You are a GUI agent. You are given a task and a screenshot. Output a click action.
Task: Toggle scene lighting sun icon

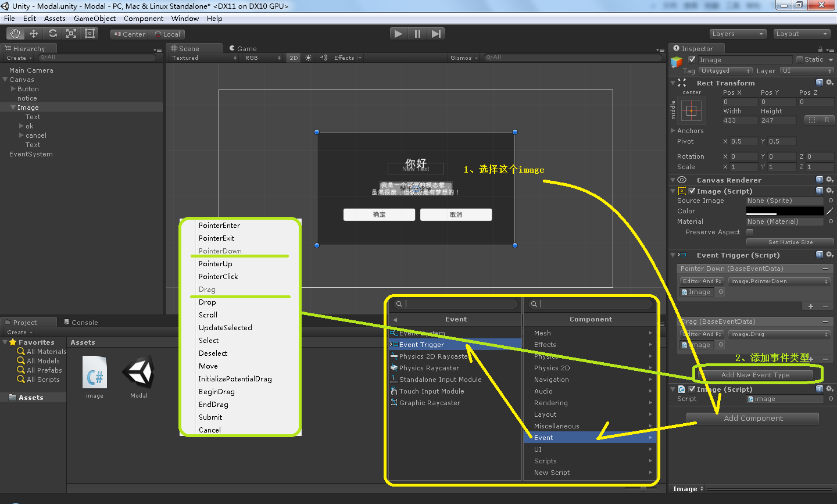click(308, 58)
